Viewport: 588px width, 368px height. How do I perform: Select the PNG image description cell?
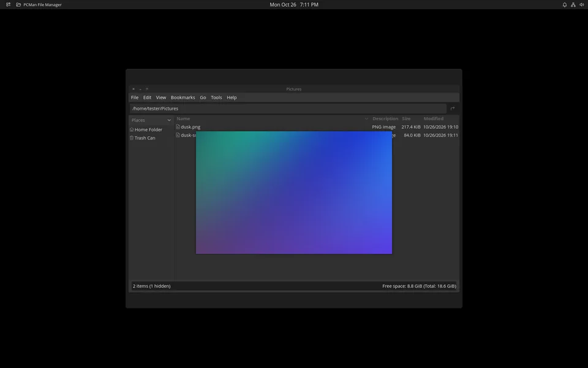[383, 127]
